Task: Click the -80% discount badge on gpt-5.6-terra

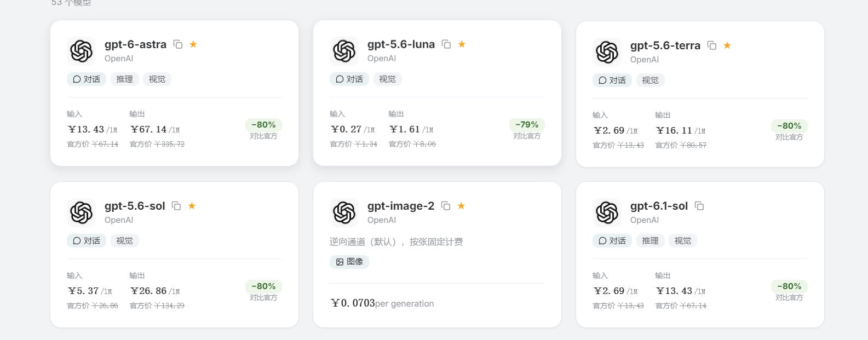Action: pos(789,126)
